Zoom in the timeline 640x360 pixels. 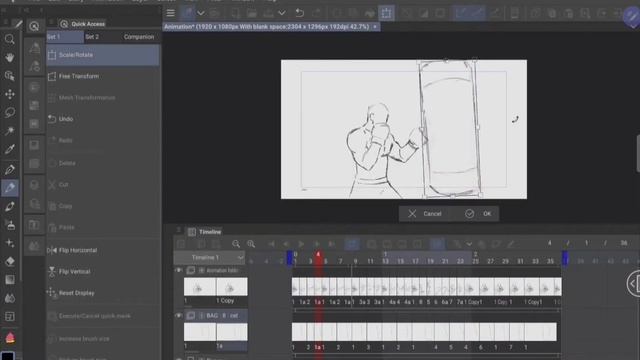[x=251, y=244]
